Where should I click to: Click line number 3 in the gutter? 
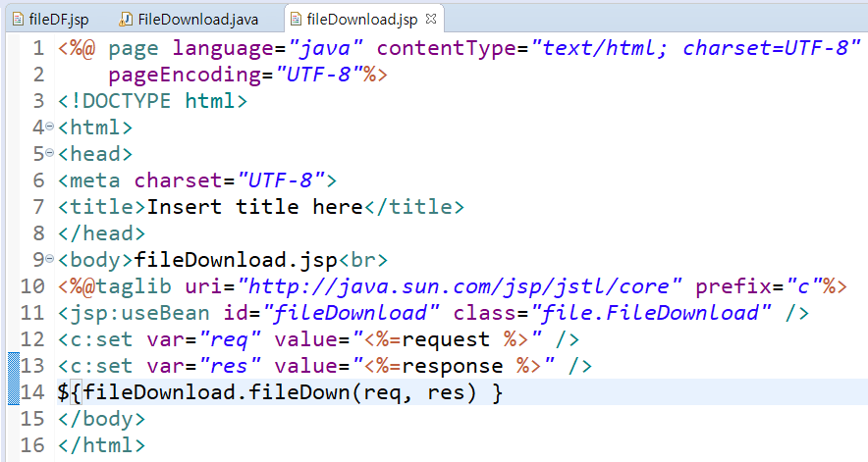[x=38, y=101]
